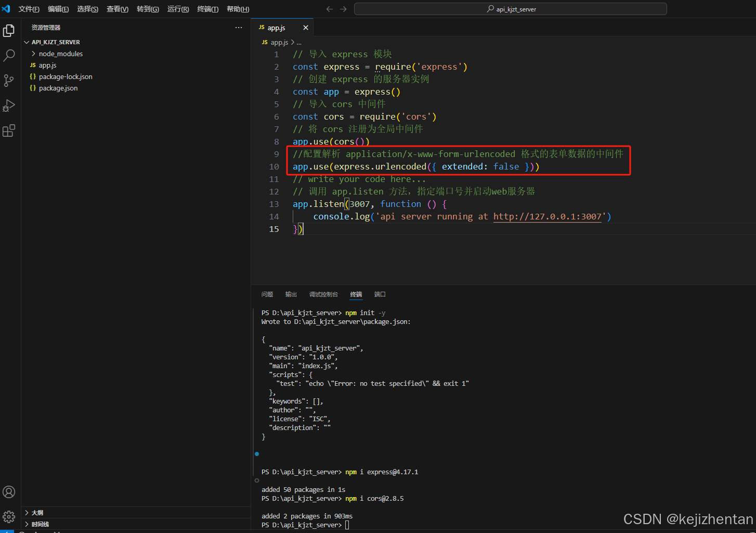
Task: Click the app.listen call on line 13
Action: (318, 204)
